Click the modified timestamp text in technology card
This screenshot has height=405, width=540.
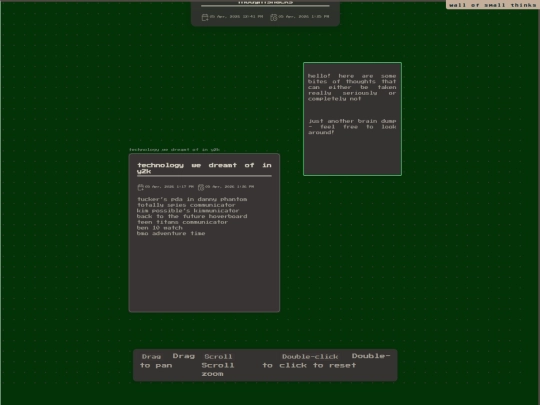230,187
